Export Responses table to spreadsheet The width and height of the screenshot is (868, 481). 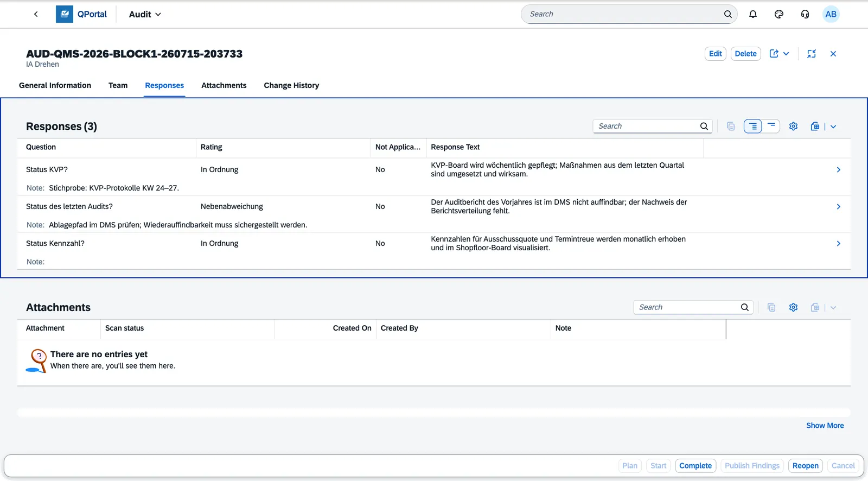point(815,126)
